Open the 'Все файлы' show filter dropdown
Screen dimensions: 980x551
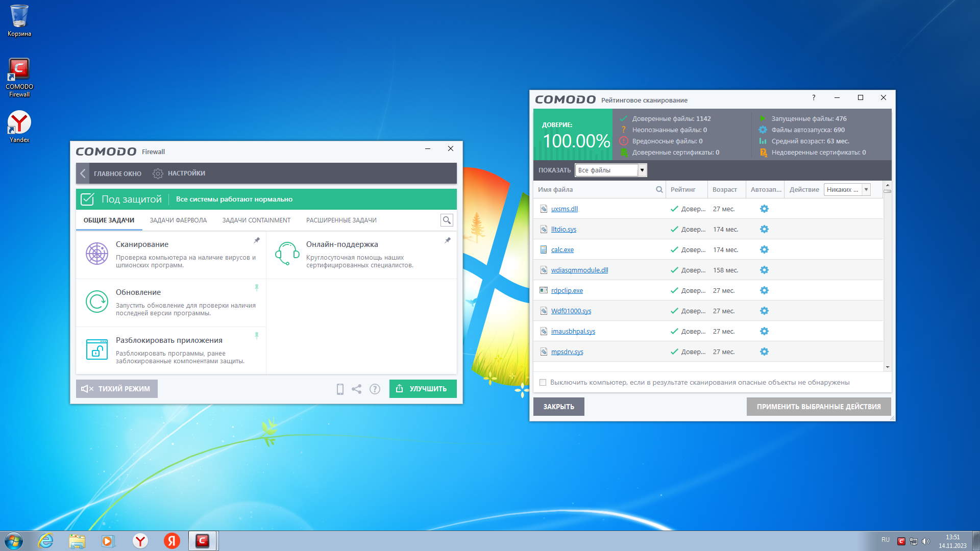coord(642,170)
